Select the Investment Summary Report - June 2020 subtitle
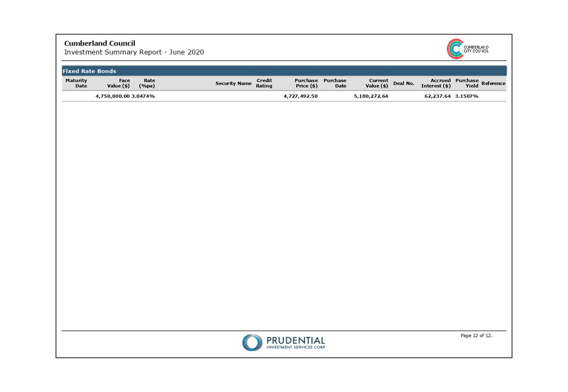 point(134,52)
